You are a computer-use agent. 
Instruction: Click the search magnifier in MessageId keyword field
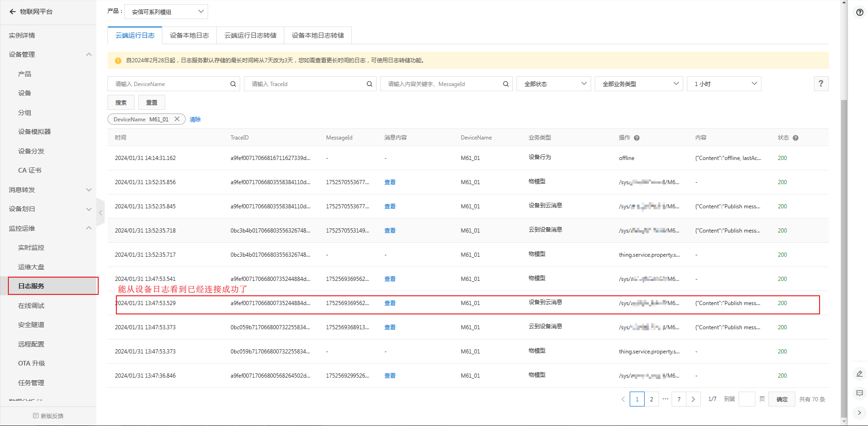click(x=506, y=84)
